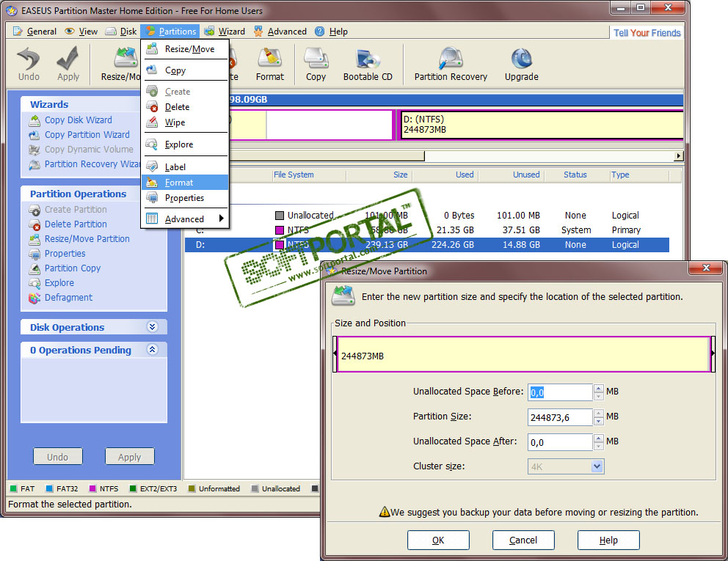728x561 pixels.
Task: Click the sidebar Undo button
Action: [x=57, y=457]
